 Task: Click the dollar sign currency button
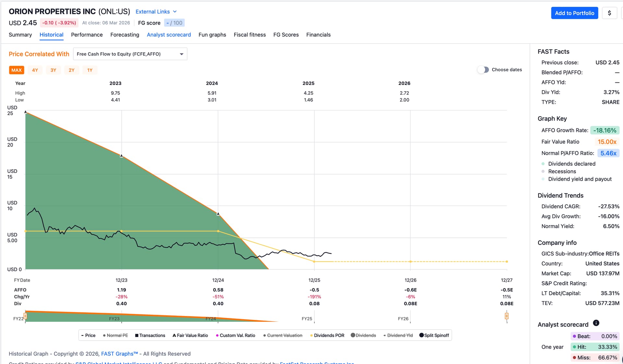pos(609,13)
